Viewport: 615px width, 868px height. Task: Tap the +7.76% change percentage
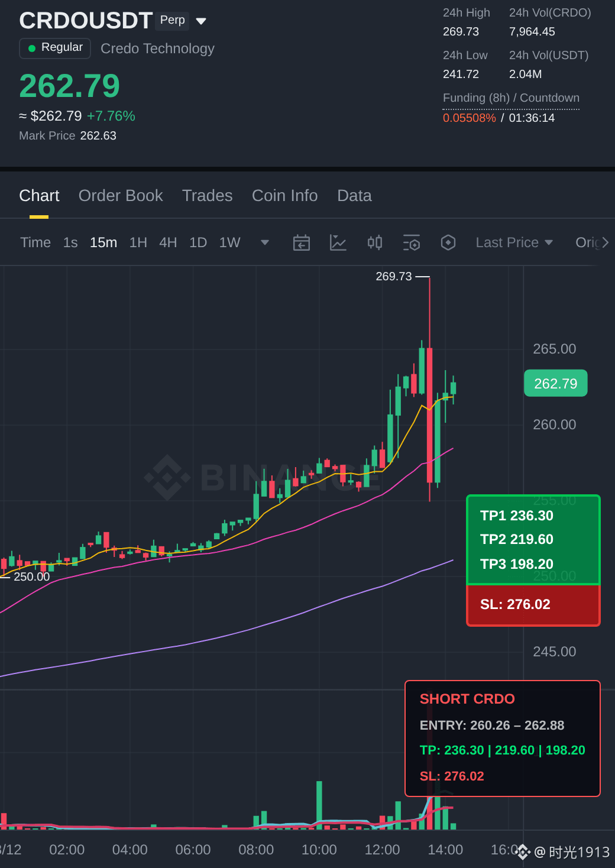(111, 116)
